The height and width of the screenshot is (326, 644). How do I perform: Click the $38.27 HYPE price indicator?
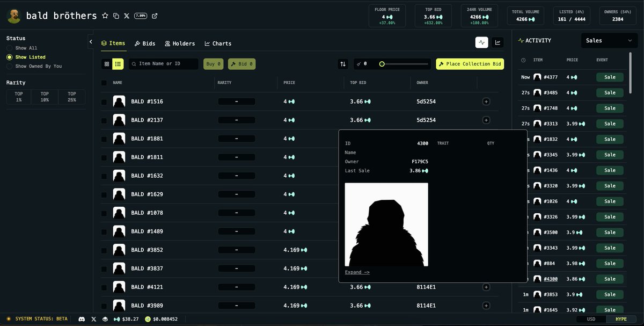(126, 319)
